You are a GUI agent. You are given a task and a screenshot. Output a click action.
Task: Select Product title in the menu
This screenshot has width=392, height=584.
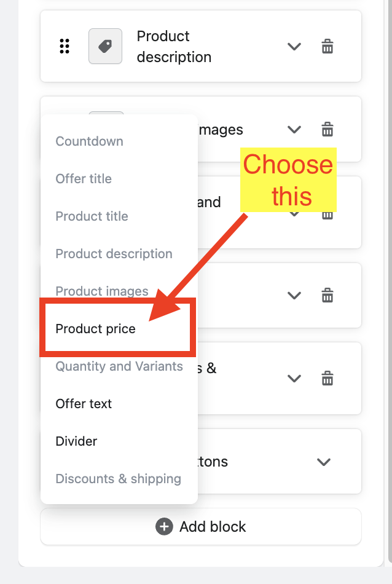(92, 216)
